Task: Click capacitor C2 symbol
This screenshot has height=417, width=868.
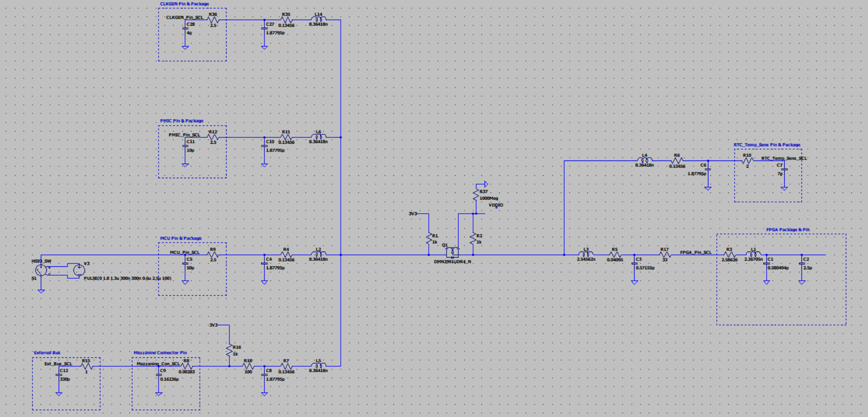Action: click(802, 263)
